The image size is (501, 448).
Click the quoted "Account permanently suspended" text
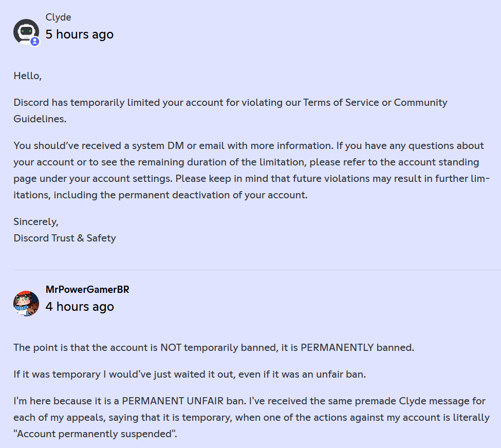pos(95,434)
